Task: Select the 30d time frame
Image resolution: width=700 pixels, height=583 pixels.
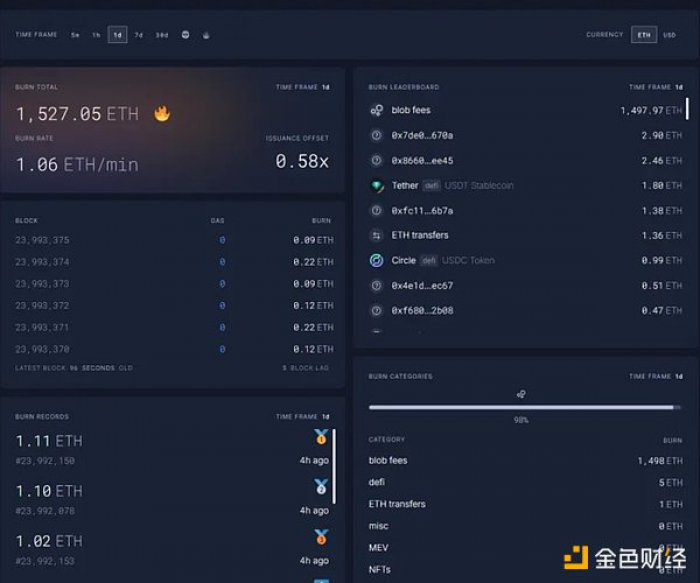Action: coord(162,35)
